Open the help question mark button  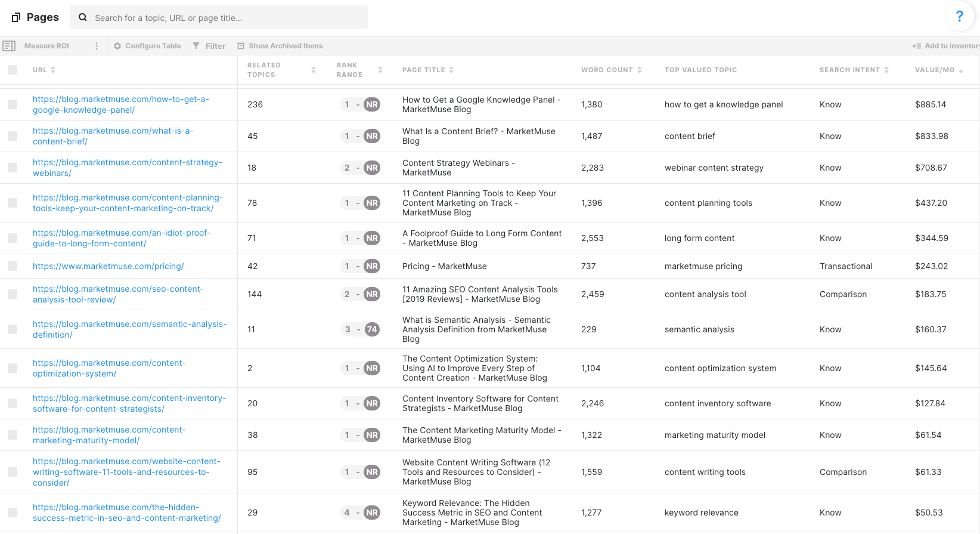(959, 16)
